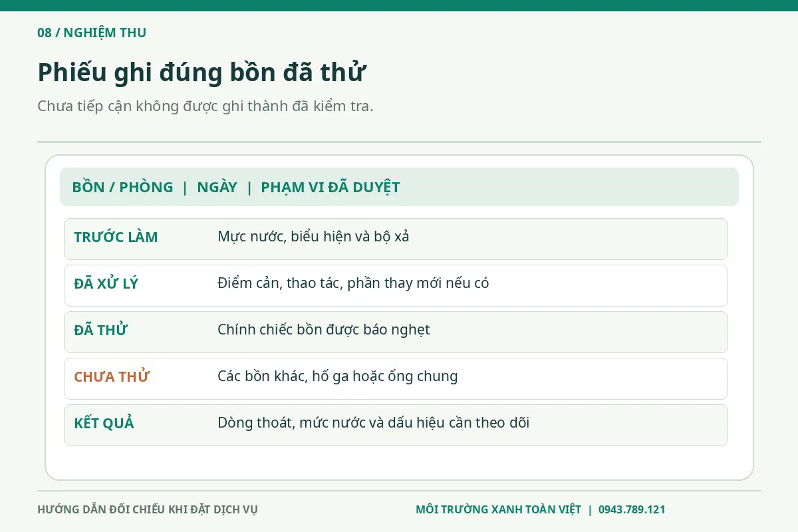Click the company name 'MÔI TRƯỜNG XANH TOÀN VIỆT'
The height and width of the screenshot is (532, 798).
[x=499, y=510]
